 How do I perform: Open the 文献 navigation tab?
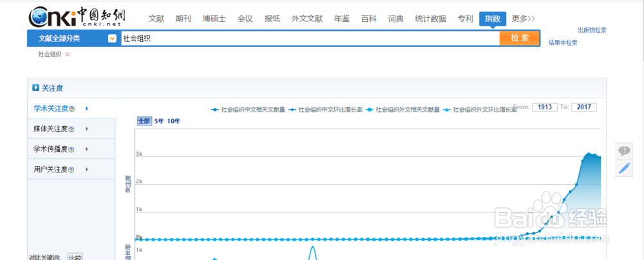[x=156, y=19]
